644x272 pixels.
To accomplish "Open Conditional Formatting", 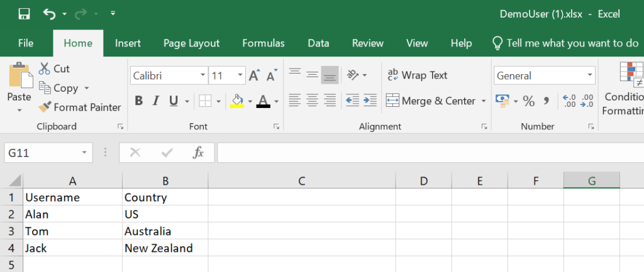I will 623,88.
